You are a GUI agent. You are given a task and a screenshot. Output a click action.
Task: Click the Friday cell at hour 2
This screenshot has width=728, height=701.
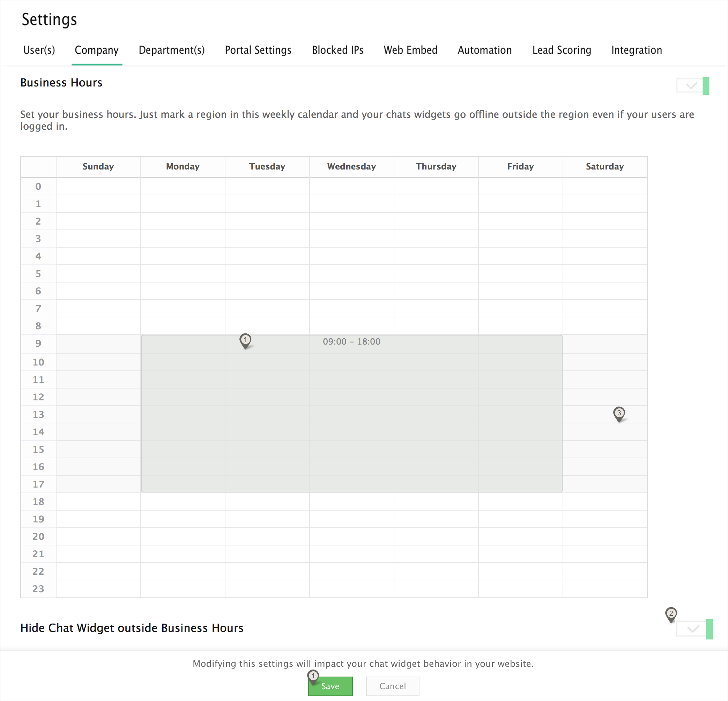(x=520, y=221)
